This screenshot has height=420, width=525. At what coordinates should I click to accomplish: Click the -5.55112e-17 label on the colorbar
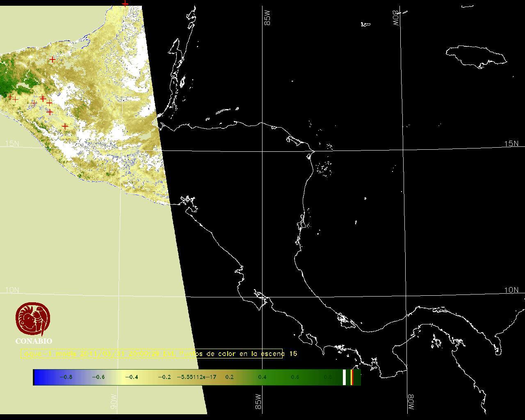[196, 377]
